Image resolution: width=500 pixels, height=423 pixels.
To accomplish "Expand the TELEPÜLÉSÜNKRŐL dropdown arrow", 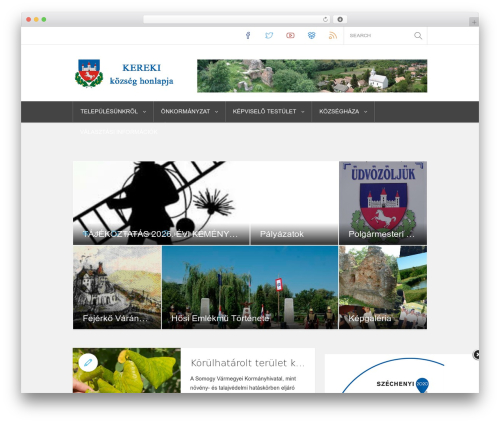I will [x=144, y=112].
